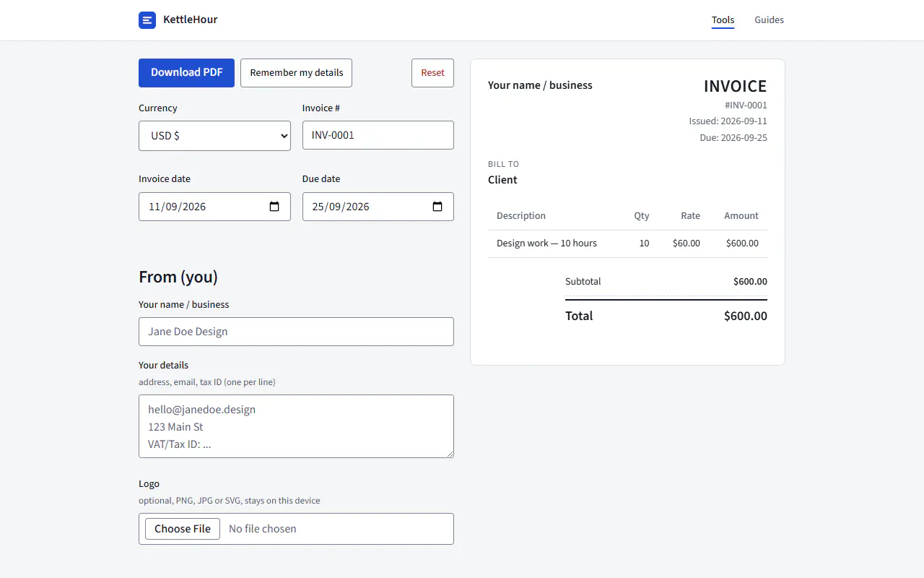Click the Your name / business input

click(x=296, y=332)
